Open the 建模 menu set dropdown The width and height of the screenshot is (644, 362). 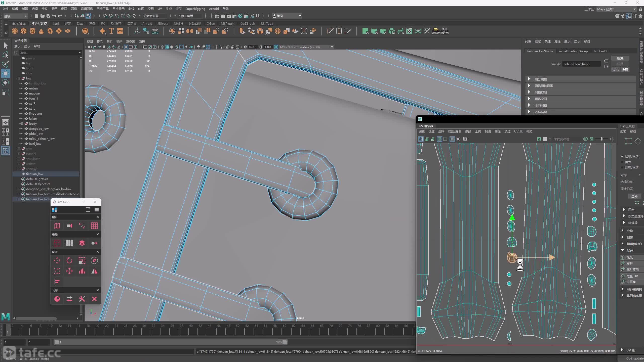(x=15, y=16)
